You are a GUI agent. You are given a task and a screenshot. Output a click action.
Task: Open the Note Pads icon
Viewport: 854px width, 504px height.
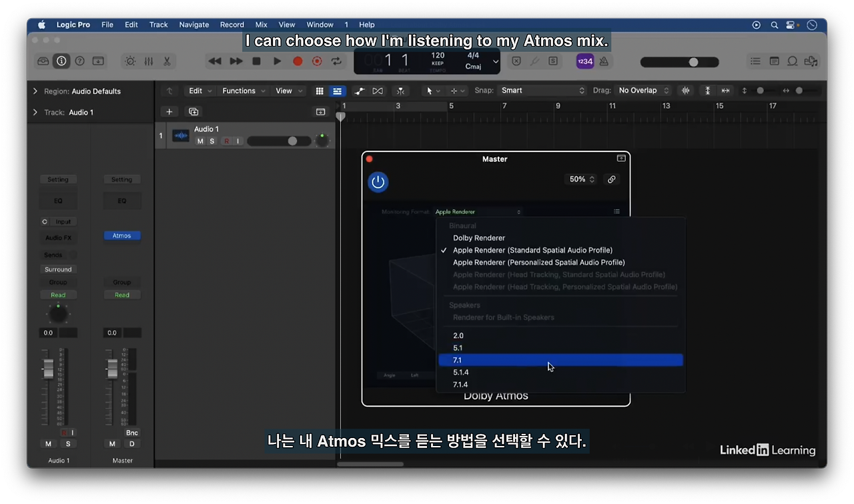point(774,61)
